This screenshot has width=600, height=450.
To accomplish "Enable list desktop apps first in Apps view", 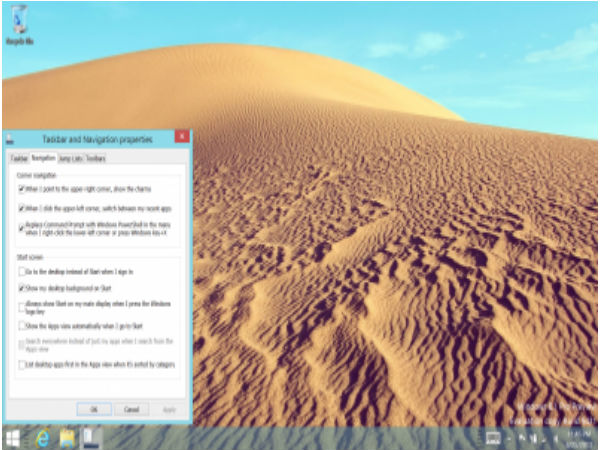I will [22, 365].
